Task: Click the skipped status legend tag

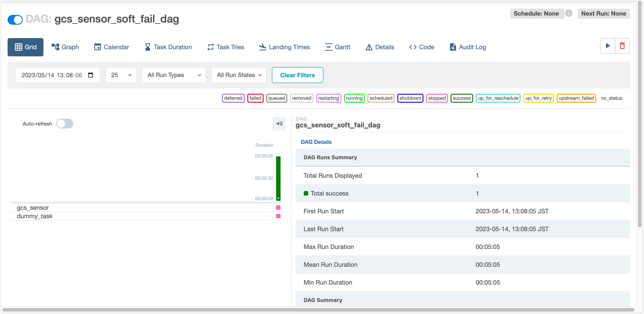Action: pos(437,98)
